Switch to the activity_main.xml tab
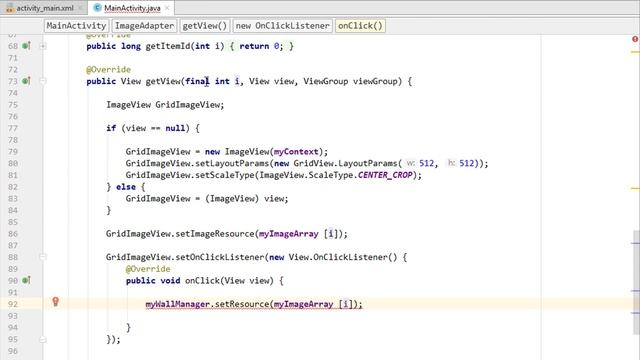 (x=45, y=8)
